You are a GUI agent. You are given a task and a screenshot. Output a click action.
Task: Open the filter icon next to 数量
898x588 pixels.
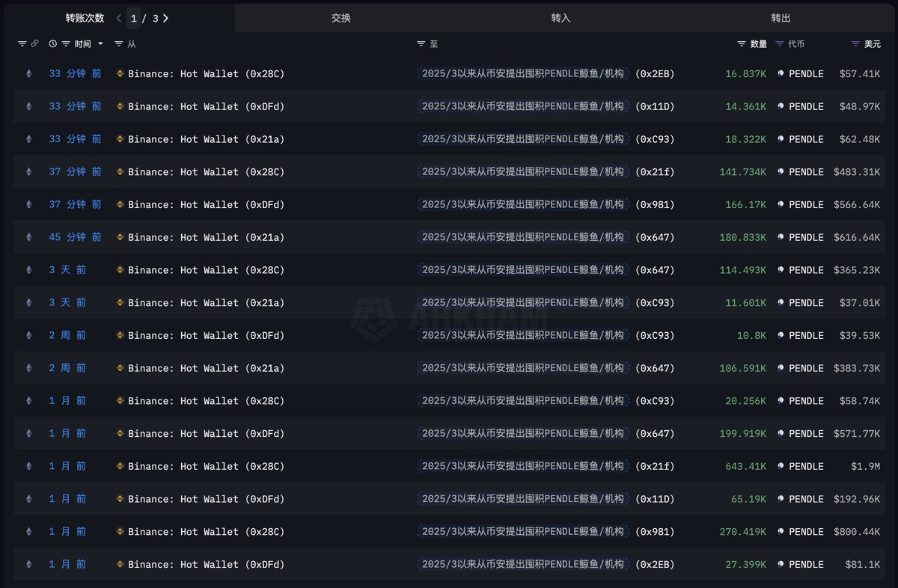click(x=742, y=44)
